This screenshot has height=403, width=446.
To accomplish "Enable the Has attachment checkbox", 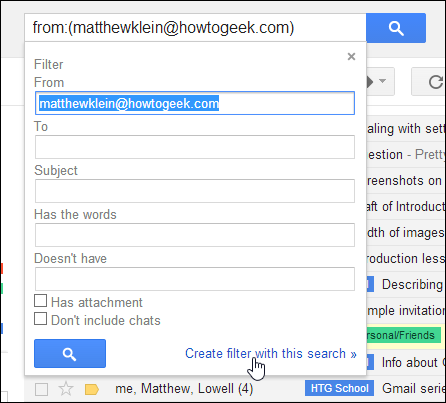I will pyautogui.click(x=41, y=301).
